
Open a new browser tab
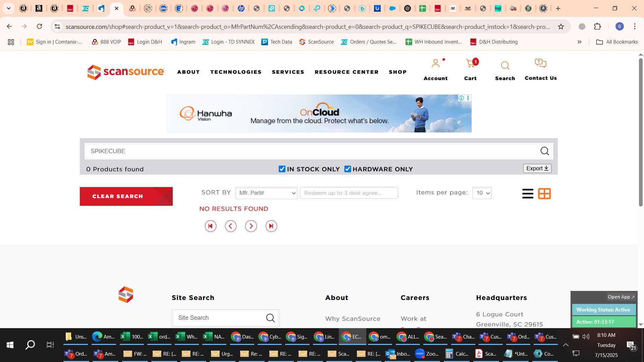[x=558, y=8]
